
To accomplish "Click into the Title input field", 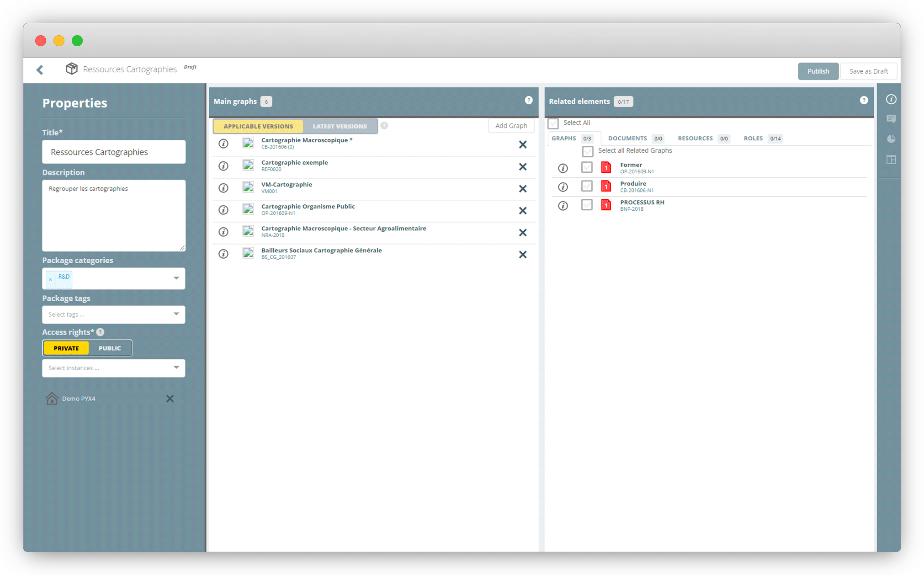I will click(x=114, y=152).
